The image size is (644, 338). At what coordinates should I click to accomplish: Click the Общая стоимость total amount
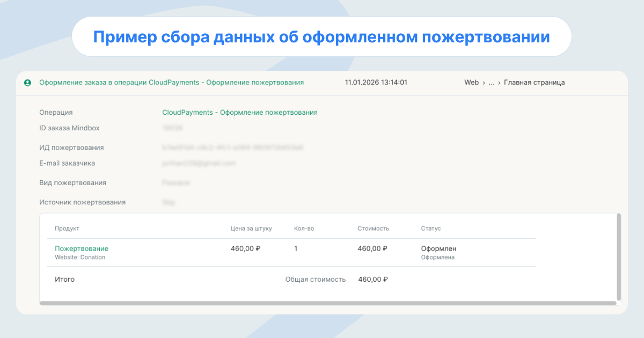(372, 280)
